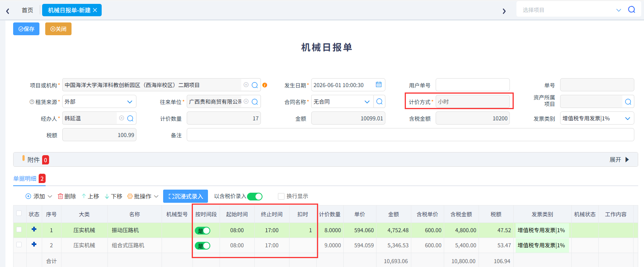Click the plus icon in row 2

point(34,245)
